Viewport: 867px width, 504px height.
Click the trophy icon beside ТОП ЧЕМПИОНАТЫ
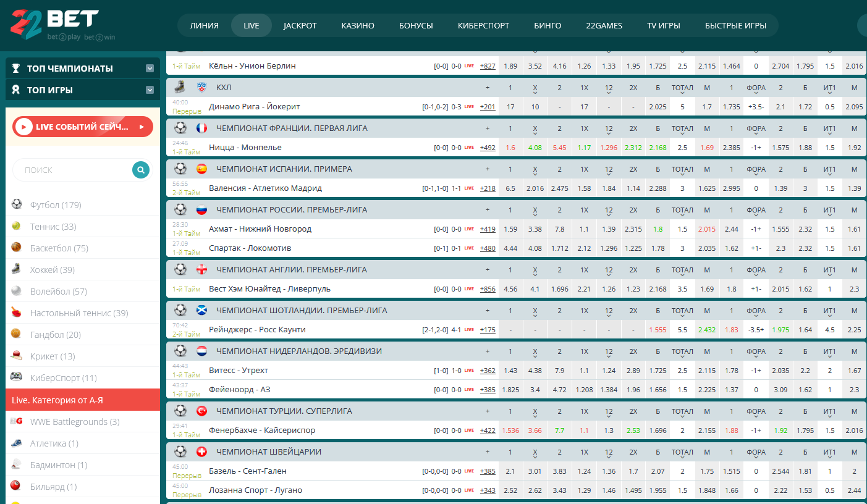16,69
